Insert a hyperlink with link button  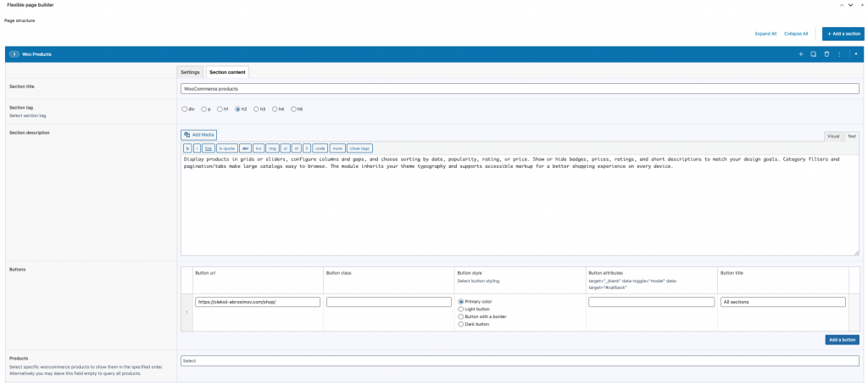tap(208, 148)
